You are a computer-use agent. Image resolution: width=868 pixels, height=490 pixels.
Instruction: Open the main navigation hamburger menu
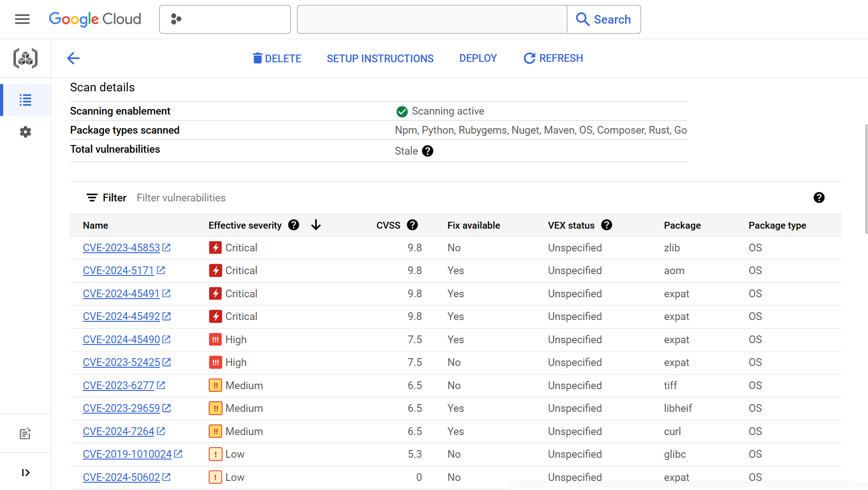[x=22, y=19]
